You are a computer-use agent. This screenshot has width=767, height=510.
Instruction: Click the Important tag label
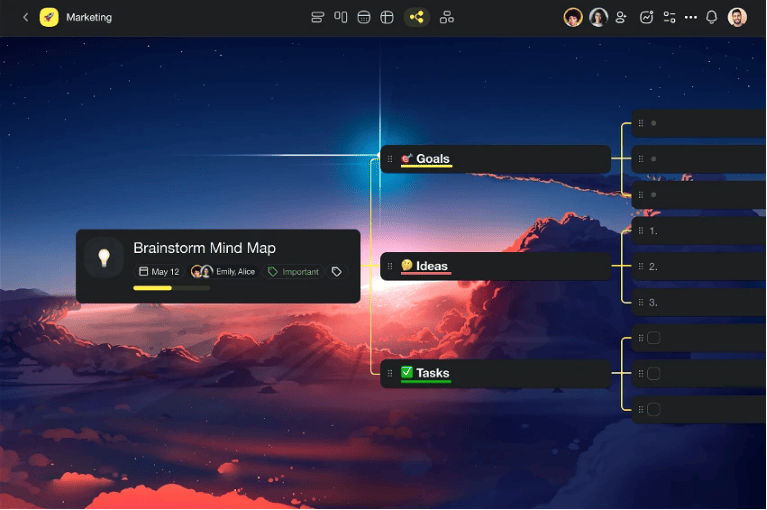(x=293, y=272)
